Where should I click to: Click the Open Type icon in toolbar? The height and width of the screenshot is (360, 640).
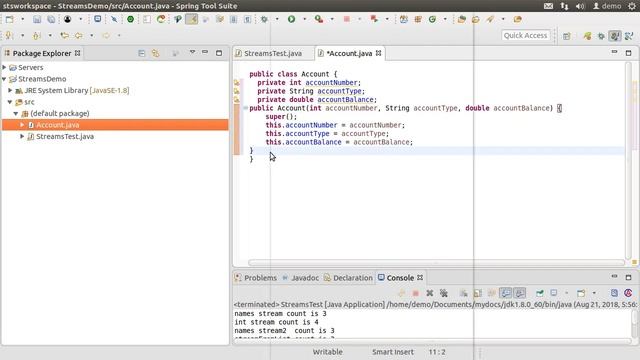462,19
